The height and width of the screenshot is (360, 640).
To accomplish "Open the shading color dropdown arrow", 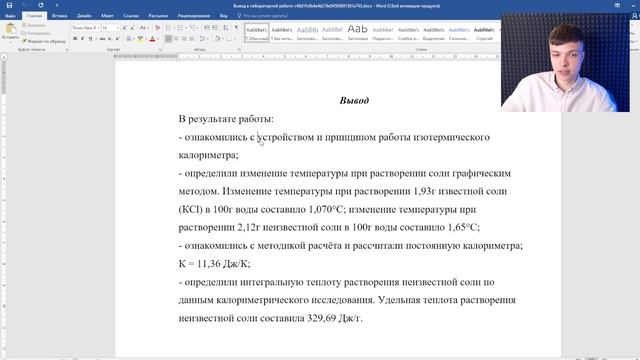I will coord(222,38).
